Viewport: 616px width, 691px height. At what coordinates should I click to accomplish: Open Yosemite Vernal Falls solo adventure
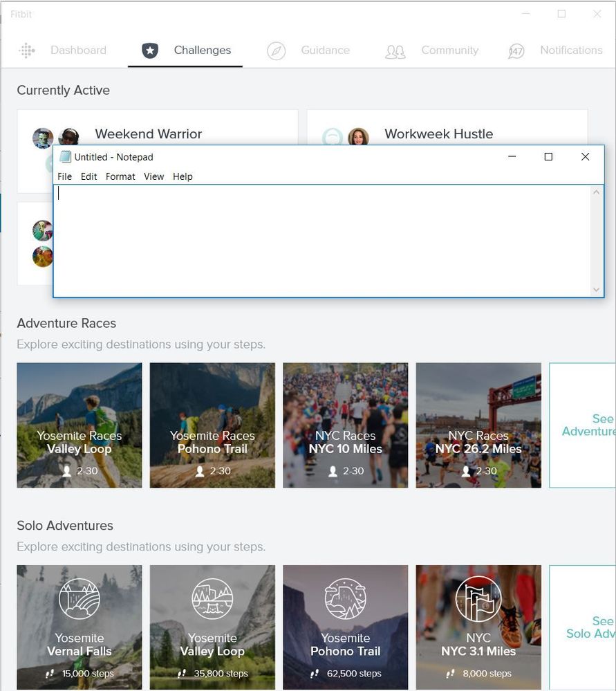[80, 627]
